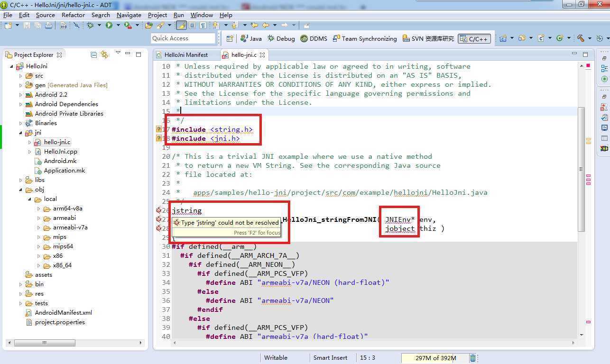Open Project Explorer view menu triangle
Image resolution: width=610 pixels, height=364 pixels.
click(x=118, y=53)
